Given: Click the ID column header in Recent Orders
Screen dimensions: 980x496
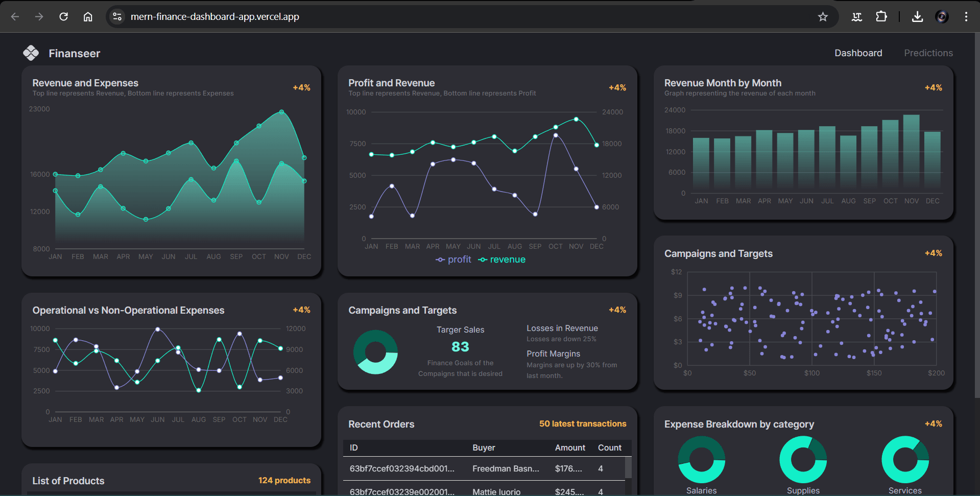Looking at the screenshot, I should pos(353,448).
